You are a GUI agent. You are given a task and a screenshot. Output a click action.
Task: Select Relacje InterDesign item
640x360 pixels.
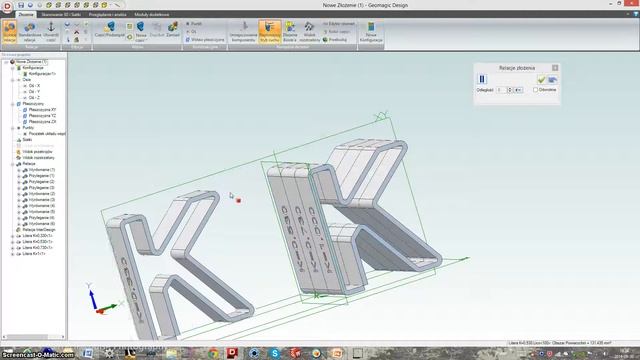coord(39,230)
